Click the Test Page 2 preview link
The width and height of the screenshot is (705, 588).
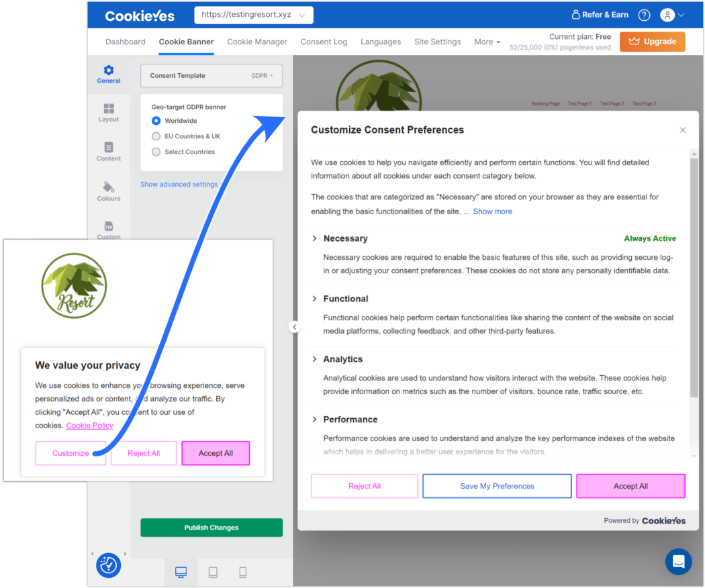click(612, 104)
